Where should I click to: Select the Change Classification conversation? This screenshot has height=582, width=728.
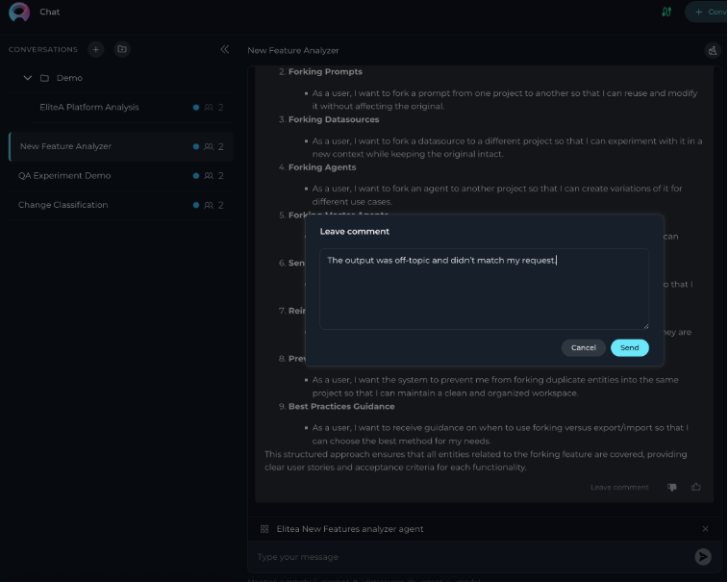pos(121,205)
